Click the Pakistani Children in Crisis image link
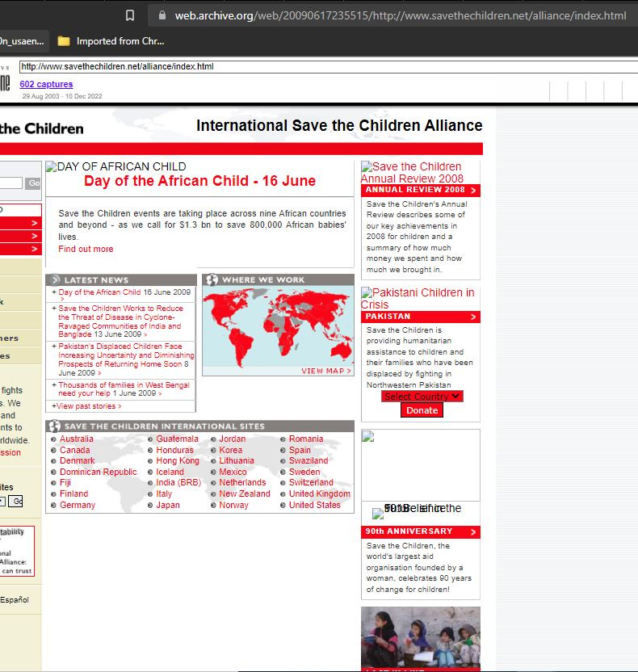This screenshot has height=672, width=638. point(418,298)
